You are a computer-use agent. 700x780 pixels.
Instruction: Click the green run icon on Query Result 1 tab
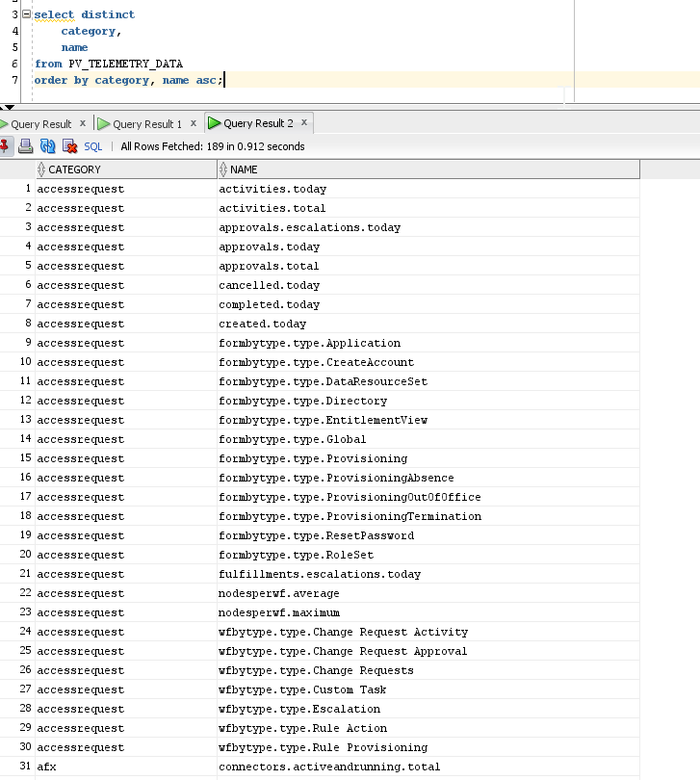click(103, 124)
